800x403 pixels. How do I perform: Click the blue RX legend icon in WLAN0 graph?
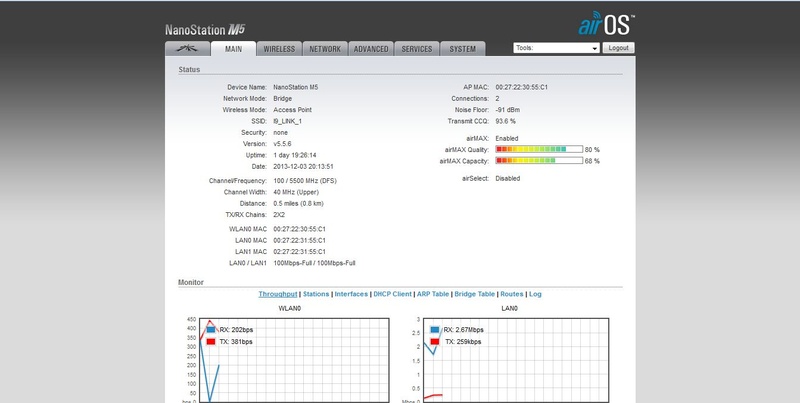click(x=211, y=328)
